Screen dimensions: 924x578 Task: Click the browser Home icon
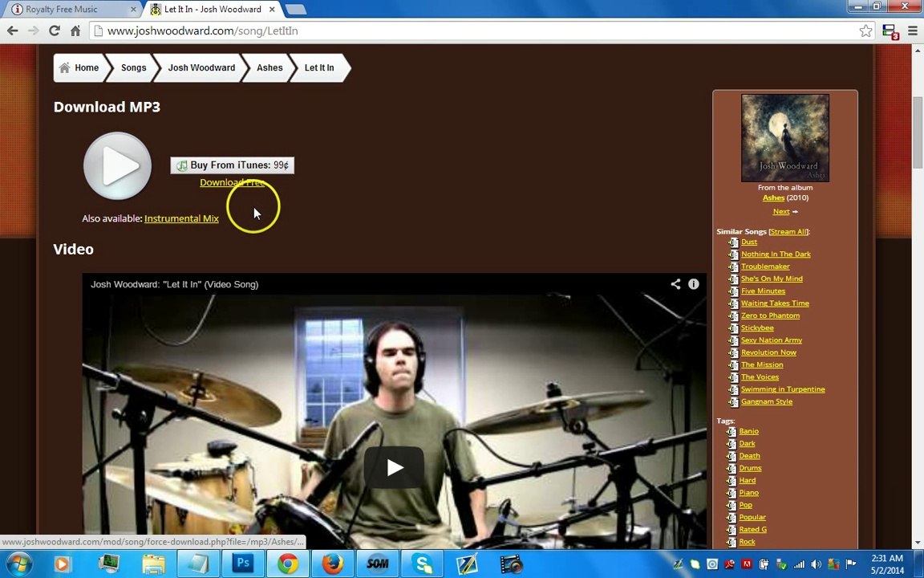(75, 31)
